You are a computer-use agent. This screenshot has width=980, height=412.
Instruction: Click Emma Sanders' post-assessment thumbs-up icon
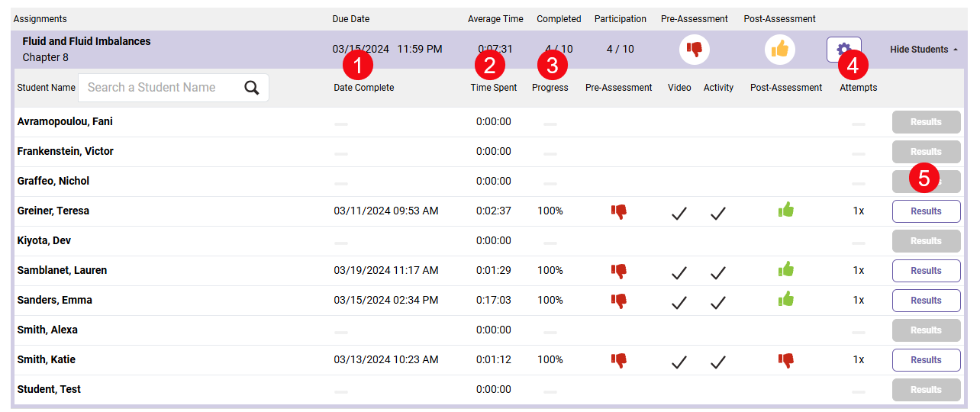tap(786, 299)
